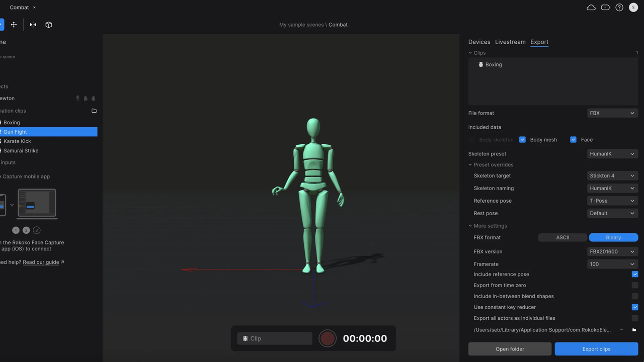Viewport: 644px width, 362px height.
Task: Select the 3D cube tool in the toolbar
Action: 48,24
